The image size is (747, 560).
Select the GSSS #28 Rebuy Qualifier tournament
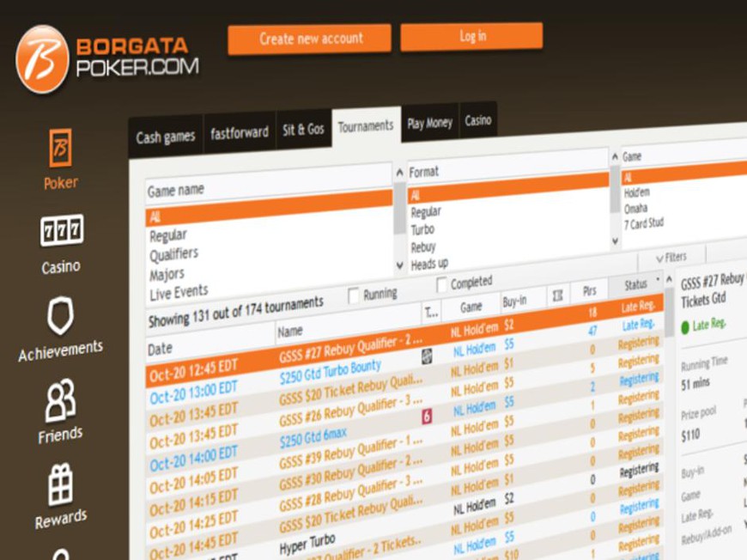coord(350,494)
